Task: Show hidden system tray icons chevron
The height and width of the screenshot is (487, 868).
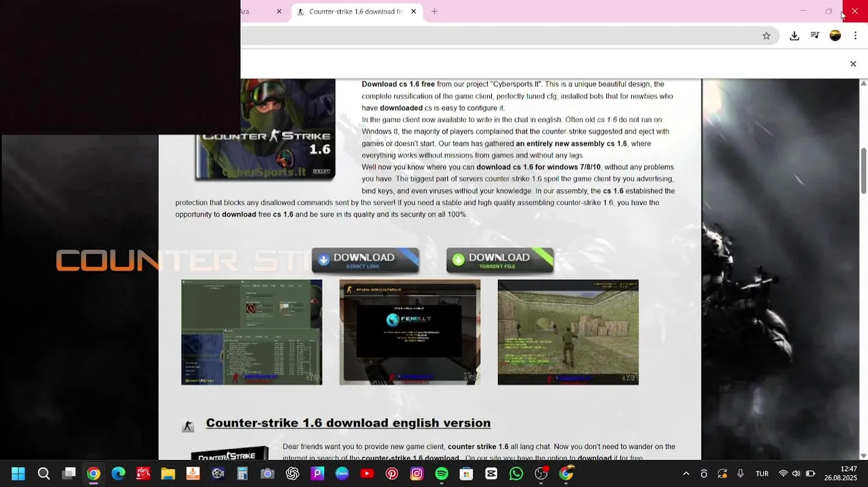Action: coord(686,474)
